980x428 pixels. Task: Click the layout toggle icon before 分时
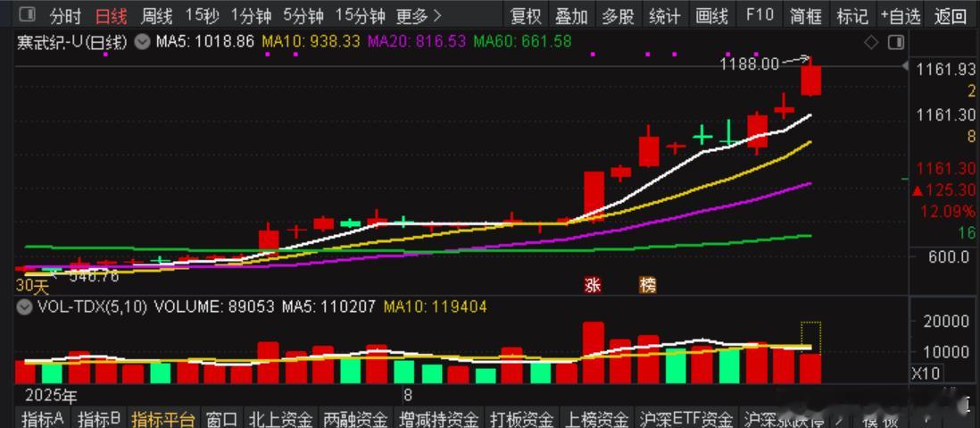(x=28, y=16)
